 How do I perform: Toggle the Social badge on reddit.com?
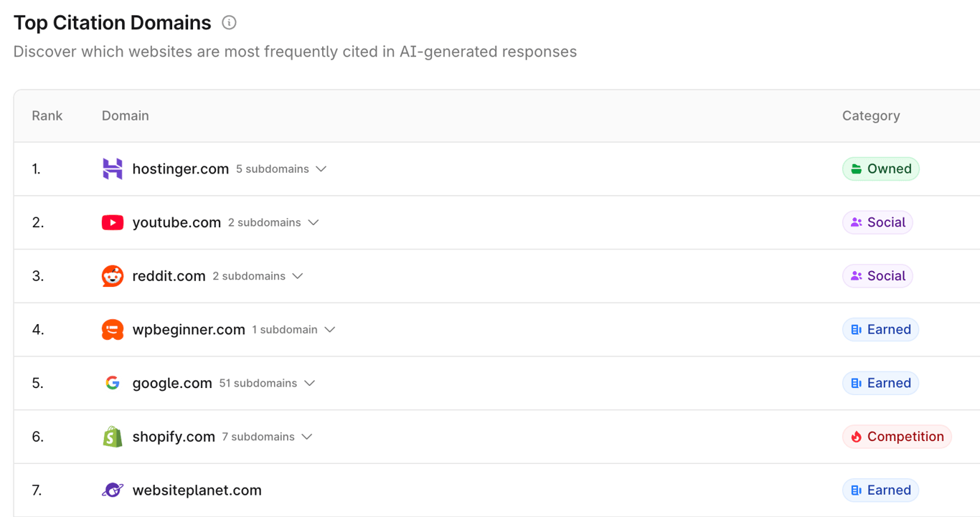(x=877, y=275)
